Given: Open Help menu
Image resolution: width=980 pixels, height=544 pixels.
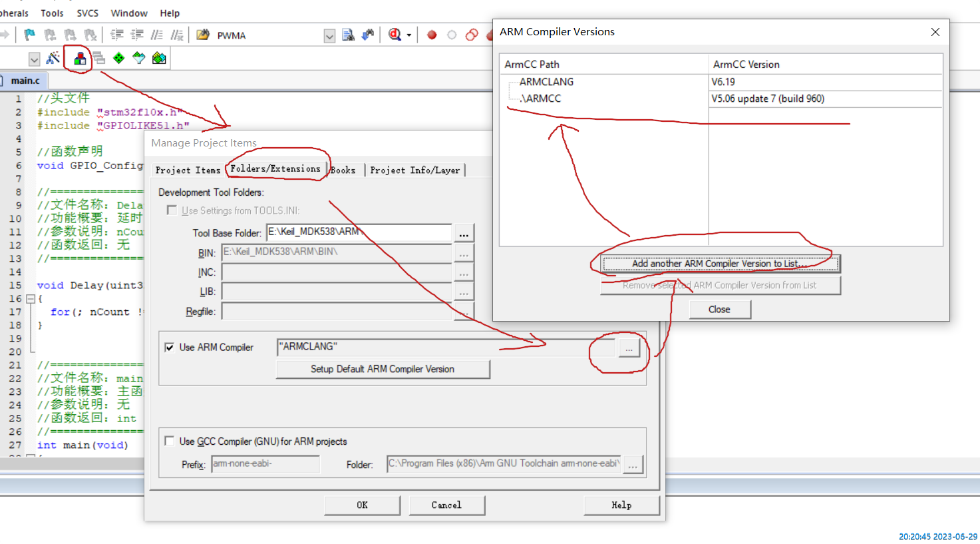Looking at the screenshot, I should coord(170,13).
